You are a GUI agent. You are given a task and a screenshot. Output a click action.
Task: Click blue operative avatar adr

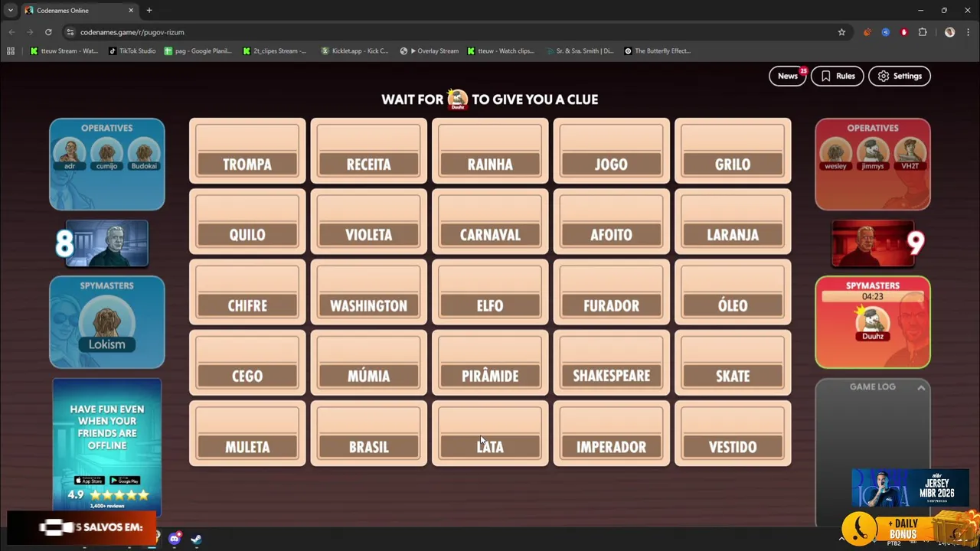pyautogui.click(x=70, y=154)
